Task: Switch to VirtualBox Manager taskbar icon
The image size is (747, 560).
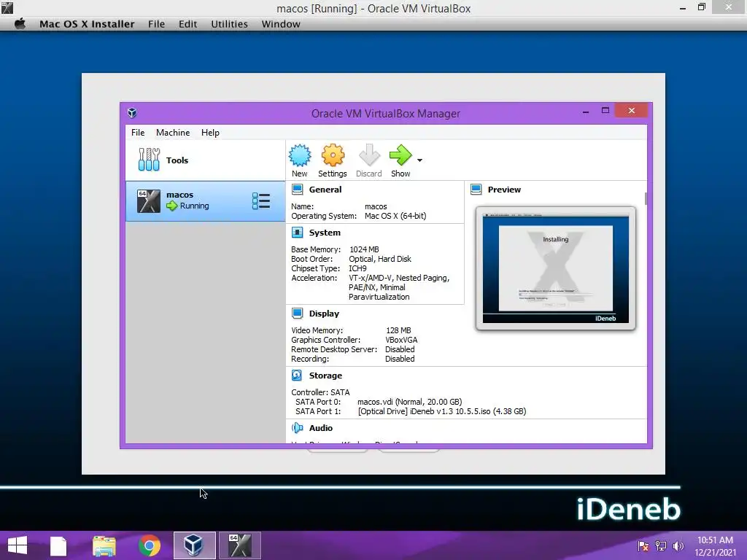Action: point(194,545)
